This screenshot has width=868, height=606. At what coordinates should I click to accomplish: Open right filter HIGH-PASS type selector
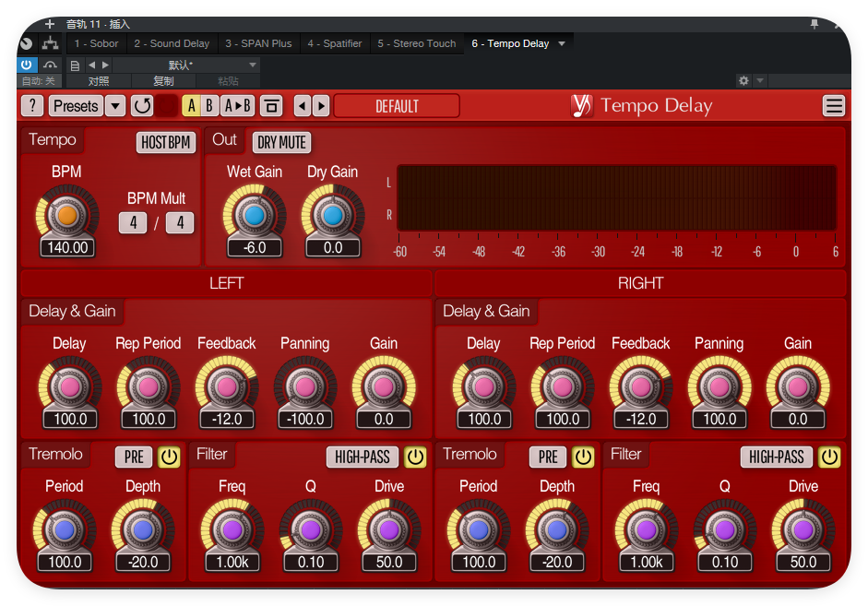[776, 457]
